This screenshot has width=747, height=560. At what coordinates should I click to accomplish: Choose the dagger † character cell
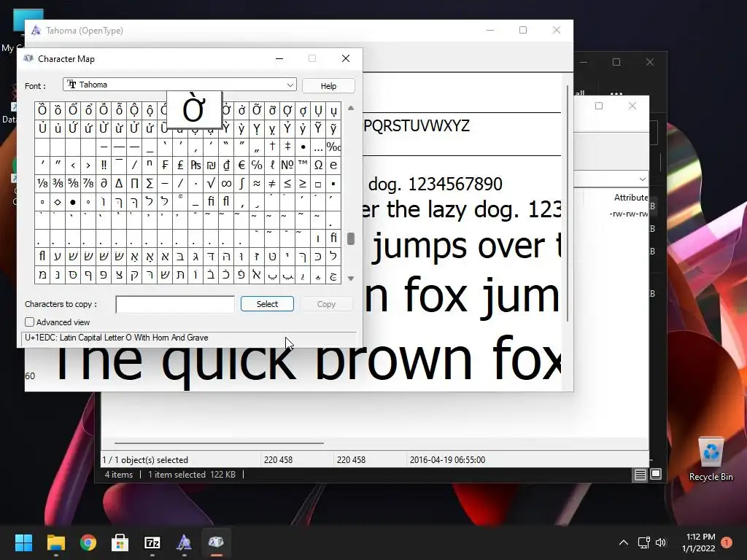pyautogui.click(x=272, y=147)
